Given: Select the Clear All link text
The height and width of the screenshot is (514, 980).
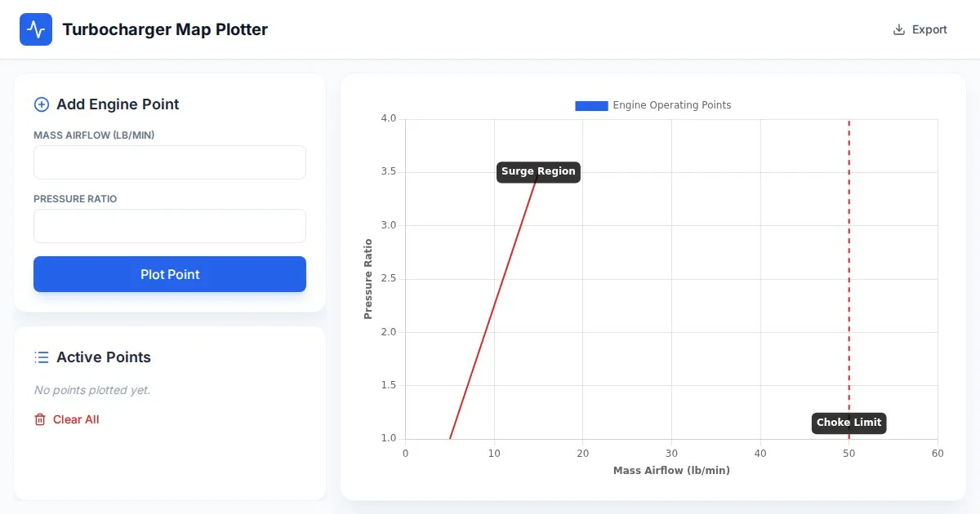Looking at the screenshot, I should click(x=76, y=419).
